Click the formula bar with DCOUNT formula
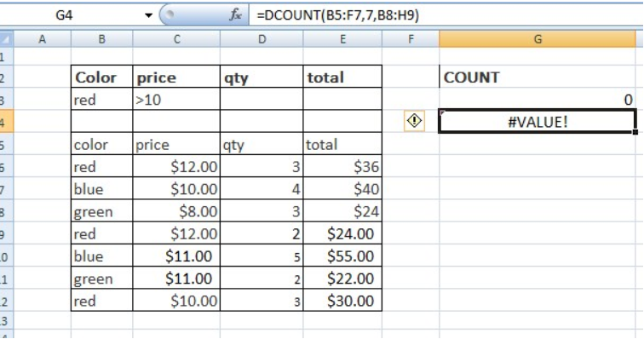644x339 pixels. (x=446, y=15)
